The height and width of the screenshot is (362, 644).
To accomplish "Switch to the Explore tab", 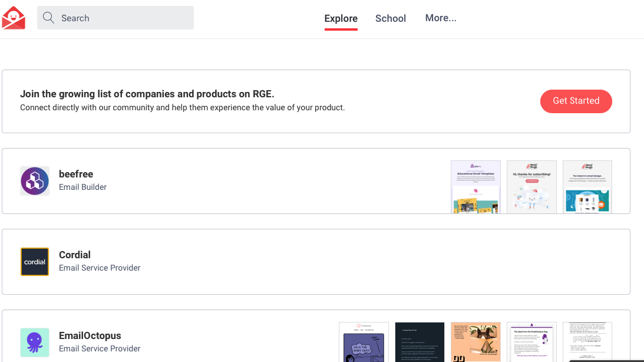I will click(x=341, y=18).
